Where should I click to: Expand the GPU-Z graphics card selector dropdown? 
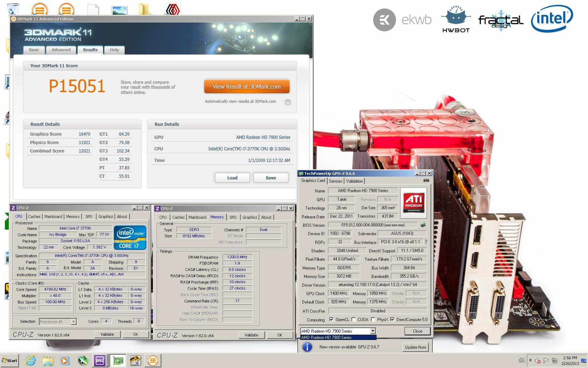click(x=373, y=331)
